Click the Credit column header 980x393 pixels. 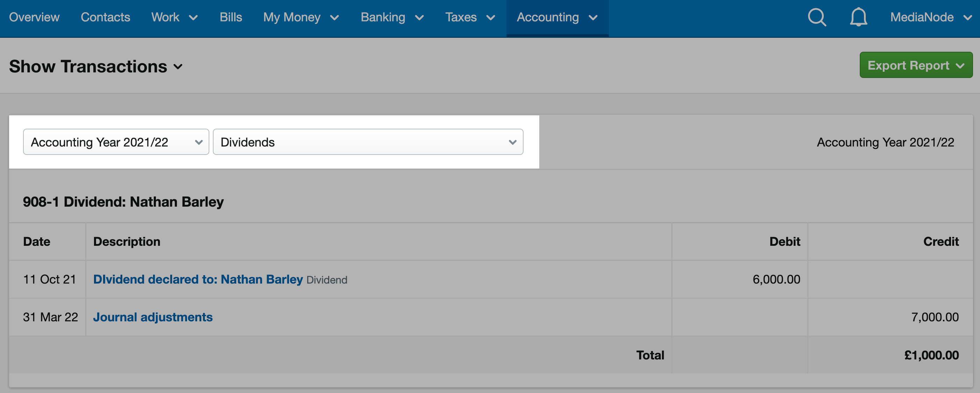click(941, 241)
